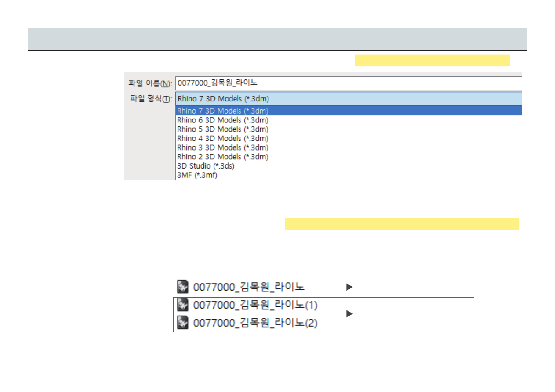Select Rhino 2 3D Models (*.3dm) option
The width and height of the screenshot is (555, 392).
[222, 157]
